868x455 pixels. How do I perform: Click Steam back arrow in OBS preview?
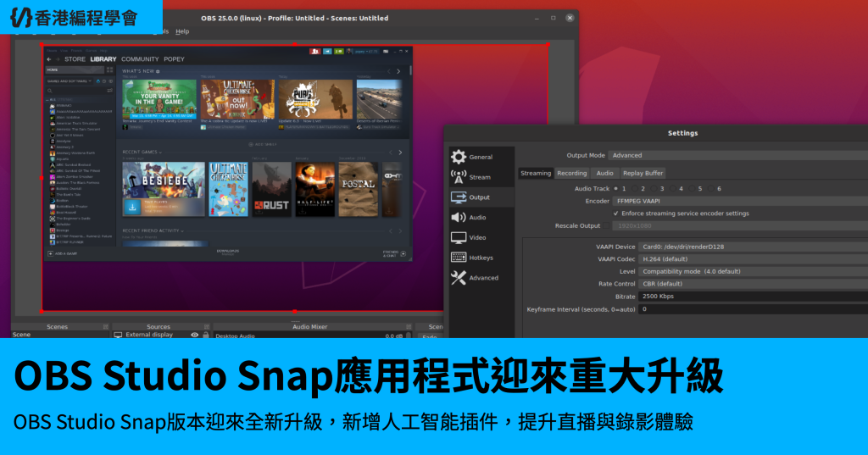click(49, 59)
